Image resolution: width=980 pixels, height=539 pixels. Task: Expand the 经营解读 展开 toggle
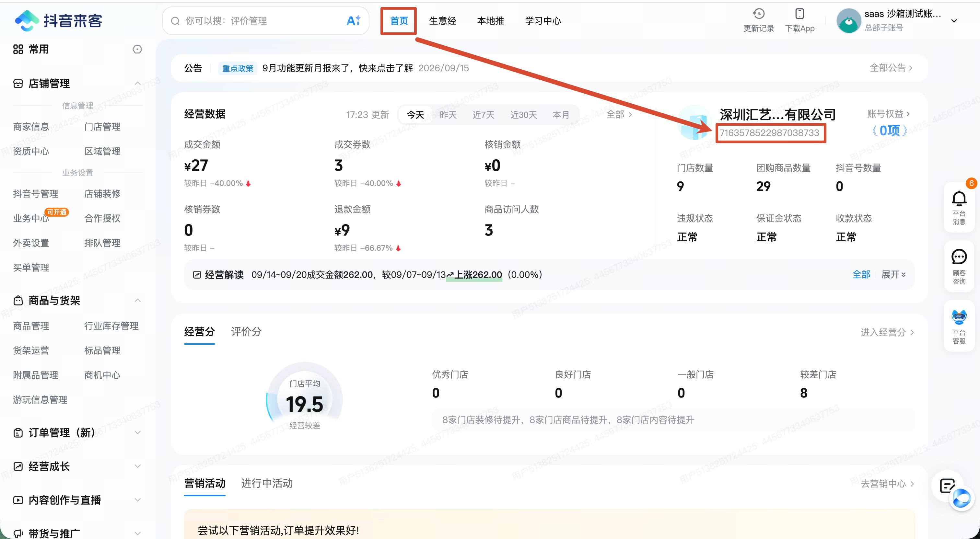(893, 275)
